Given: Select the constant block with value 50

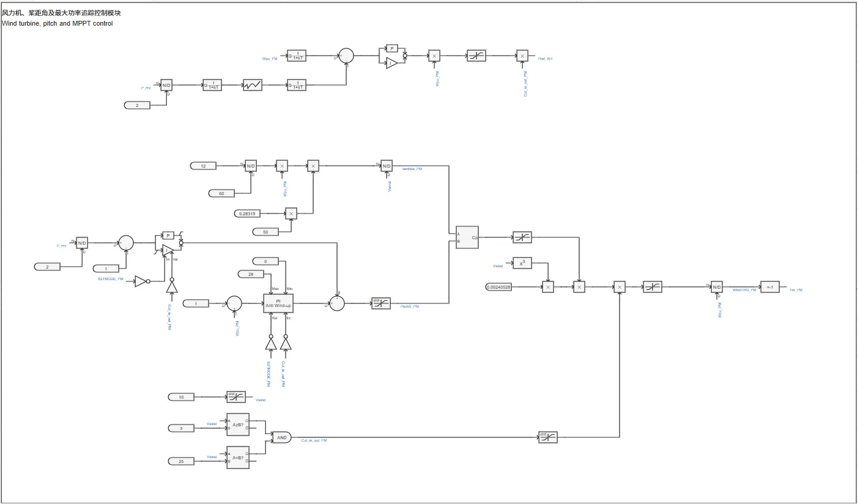Looking at the screenshot, I should click(x=265, y=232).
